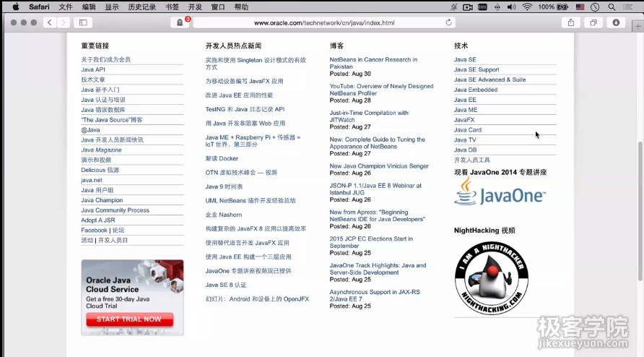Open the 显示 menu
The image size is (644, 357).
(112, 7)
